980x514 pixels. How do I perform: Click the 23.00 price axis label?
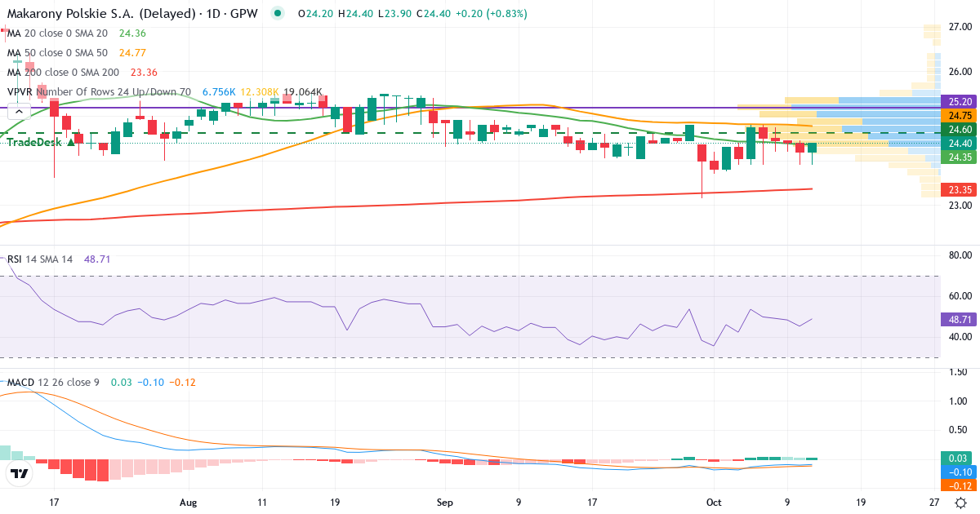960,205
